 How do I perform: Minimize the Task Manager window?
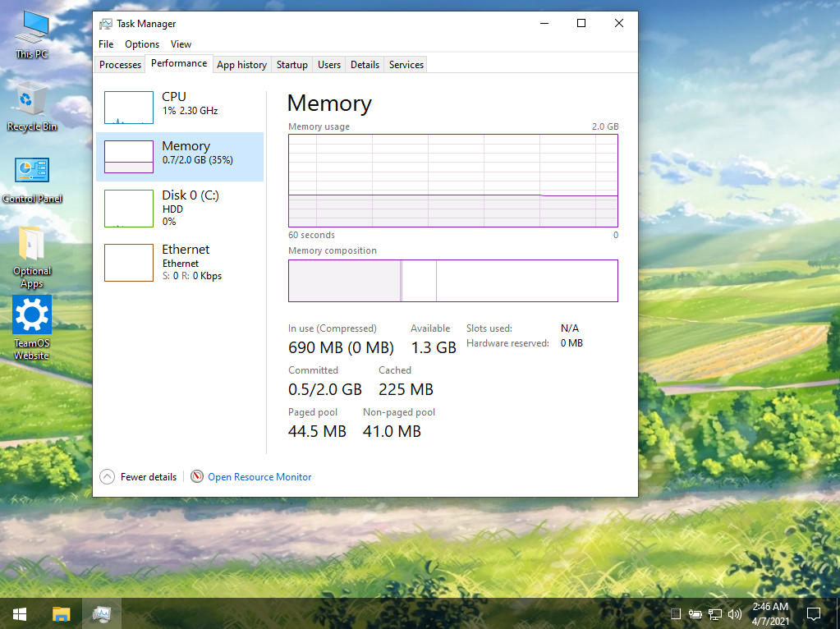tap(544, 23)
